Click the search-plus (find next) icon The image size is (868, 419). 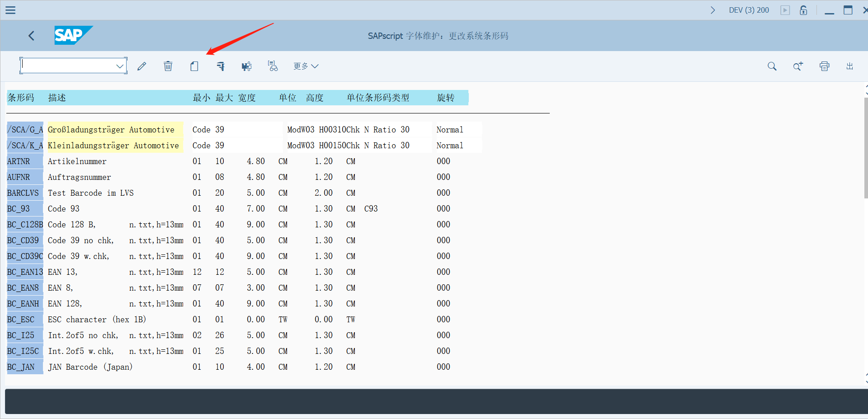[798, 66]
